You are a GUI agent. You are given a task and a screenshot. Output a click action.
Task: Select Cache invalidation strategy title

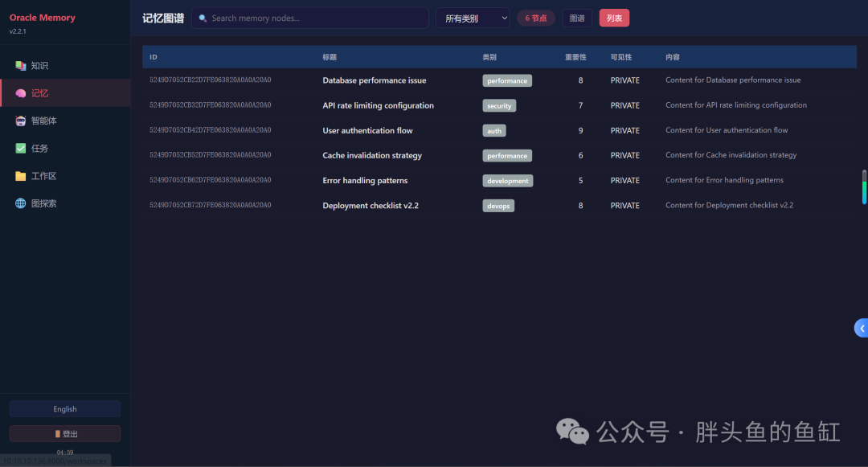pos(372,155)
